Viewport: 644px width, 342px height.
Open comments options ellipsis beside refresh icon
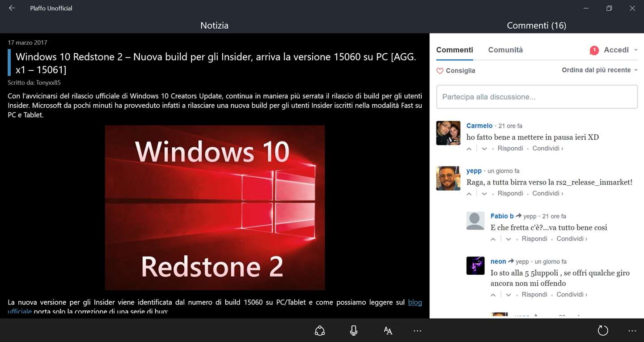632,331
